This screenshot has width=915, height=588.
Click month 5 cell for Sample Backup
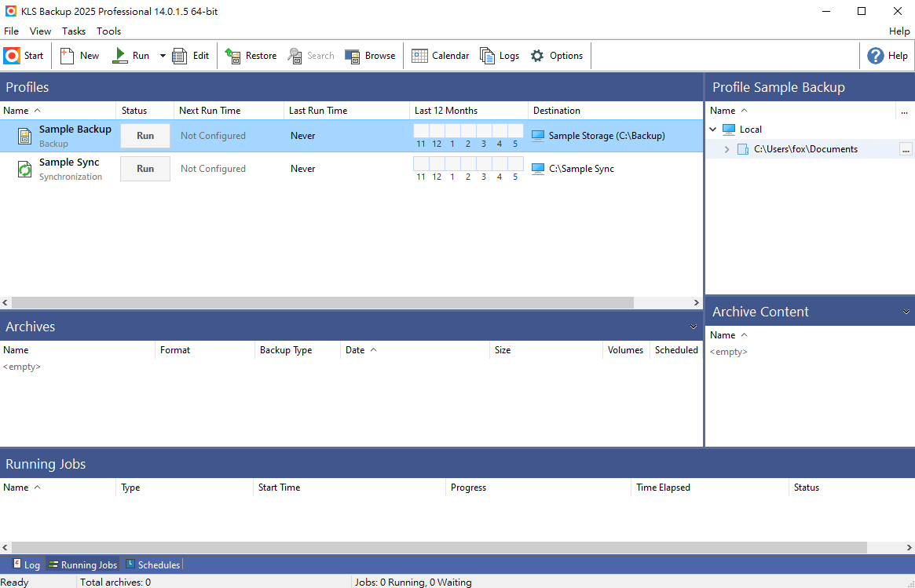pyautogui.click(x=515, y=130)
